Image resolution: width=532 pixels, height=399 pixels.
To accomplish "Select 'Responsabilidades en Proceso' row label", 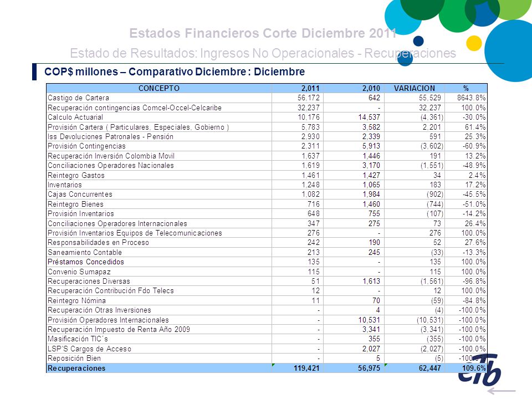I will (98, 243).
